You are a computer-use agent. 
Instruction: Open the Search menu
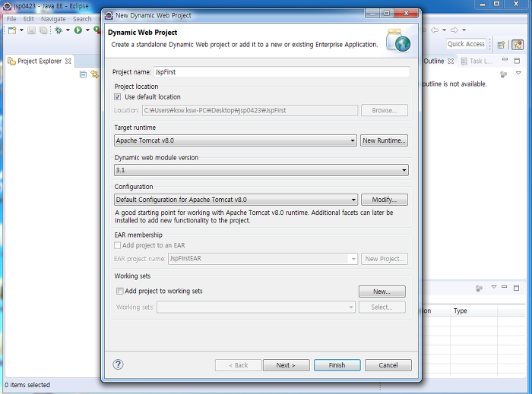tap(82, 19)
